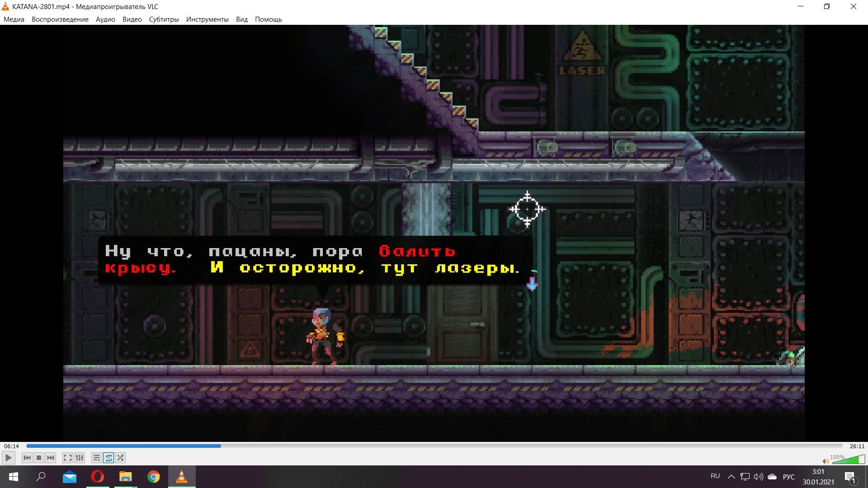
Task: Open the OneDrive cloud tray icon
Action: [772, 477]
